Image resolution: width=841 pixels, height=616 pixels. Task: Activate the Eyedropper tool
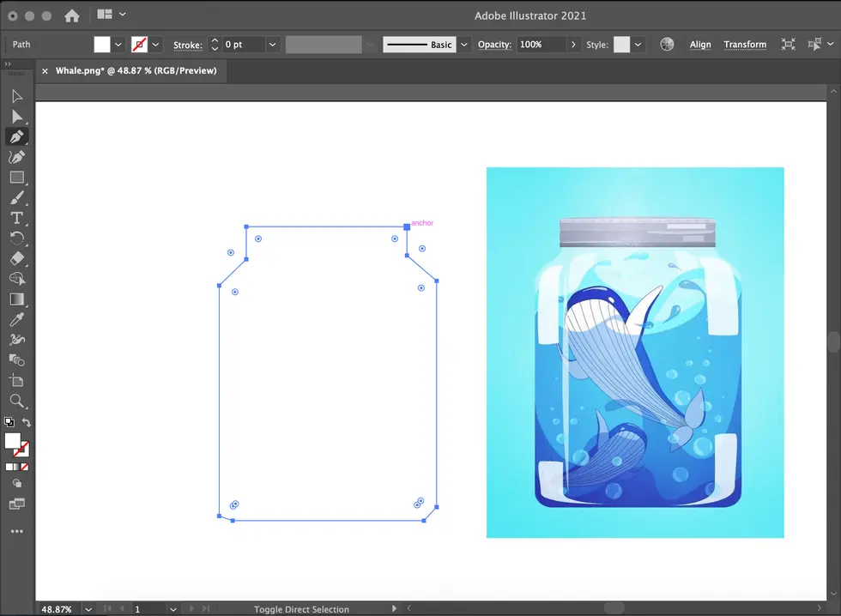click(x=16, y=319)
